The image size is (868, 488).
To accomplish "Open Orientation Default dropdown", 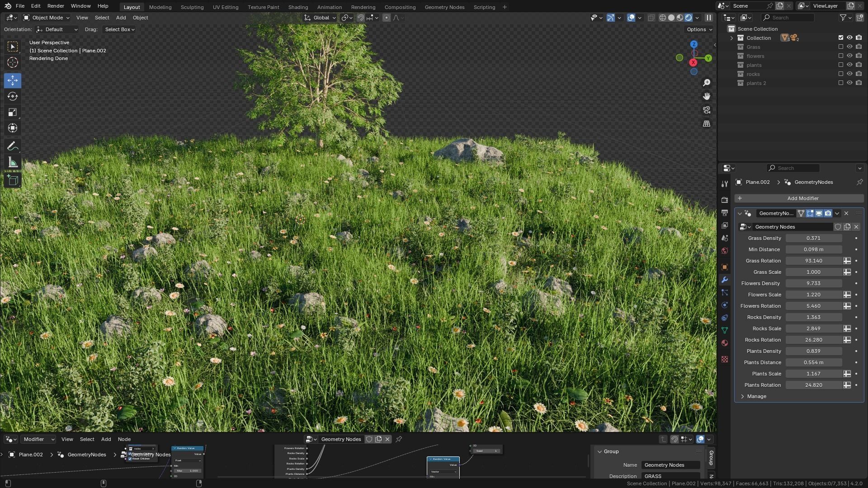I will [x=57, y=29].
